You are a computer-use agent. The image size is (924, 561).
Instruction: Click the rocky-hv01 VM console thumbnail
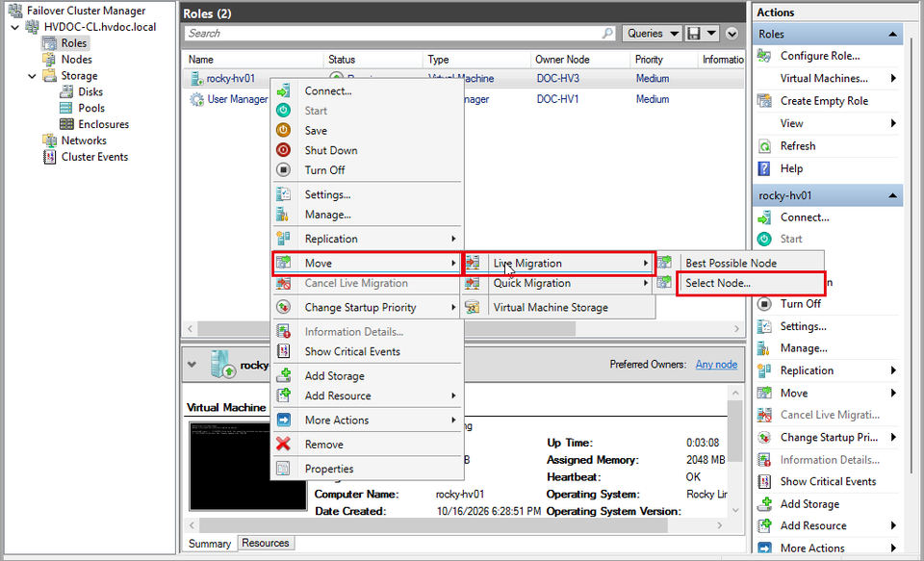(247, 466)
